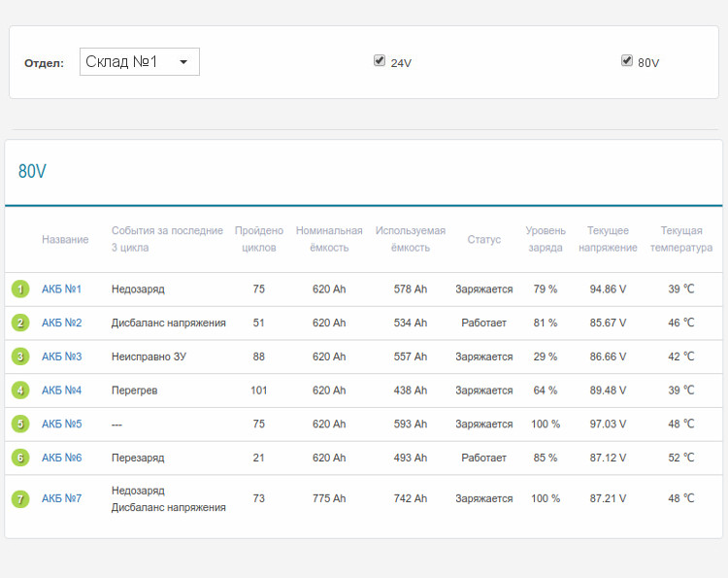Click the green number 7 badge
This screenshot has width=728, height=578.
(20, 499)
